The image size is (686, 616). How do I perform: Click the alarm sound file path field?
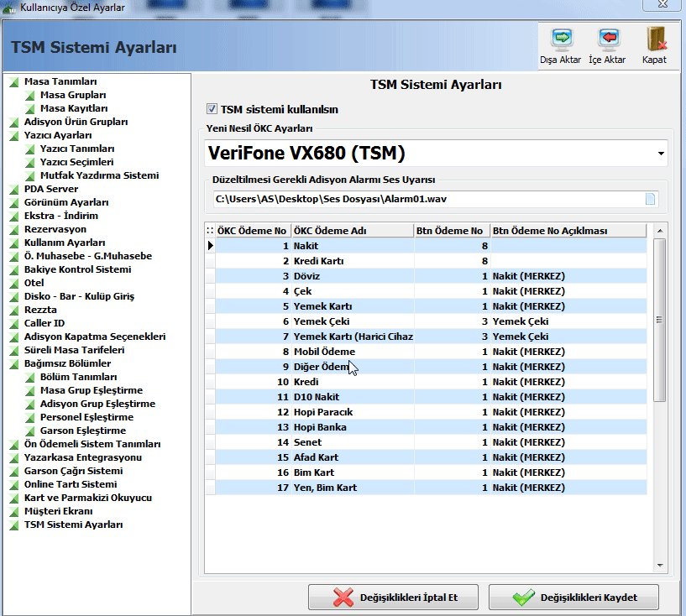429,200
